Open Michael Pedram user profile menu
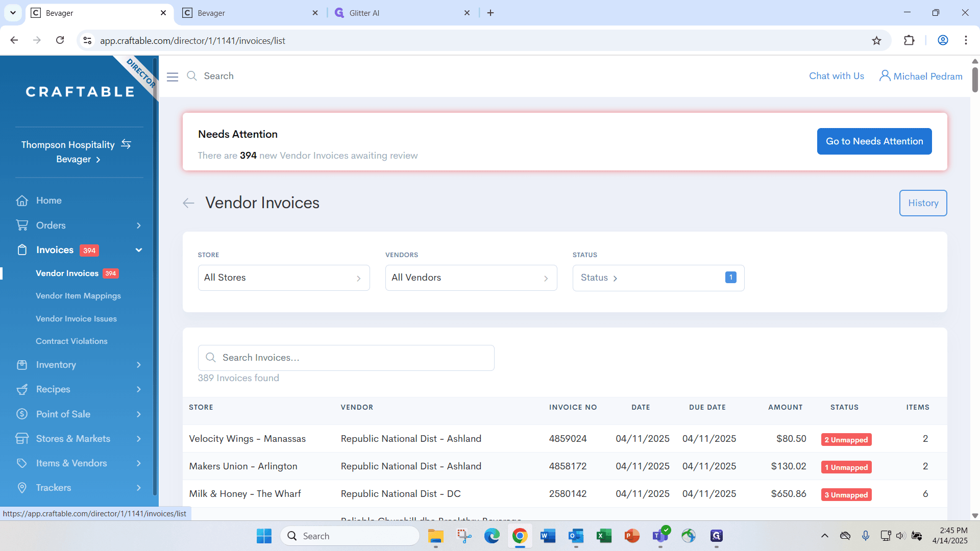The height and width of the screenshot is (551, 980). 921,76
